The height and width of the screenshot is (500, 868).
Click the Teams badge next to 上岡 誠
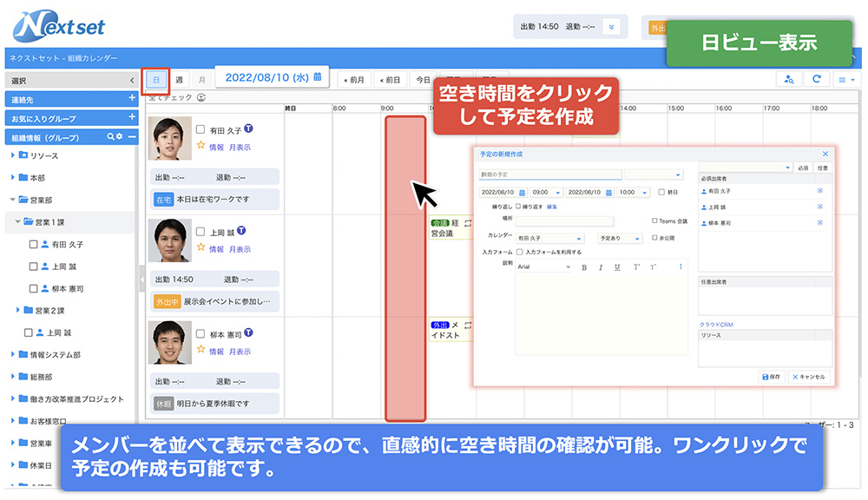[x=241, y=230]
